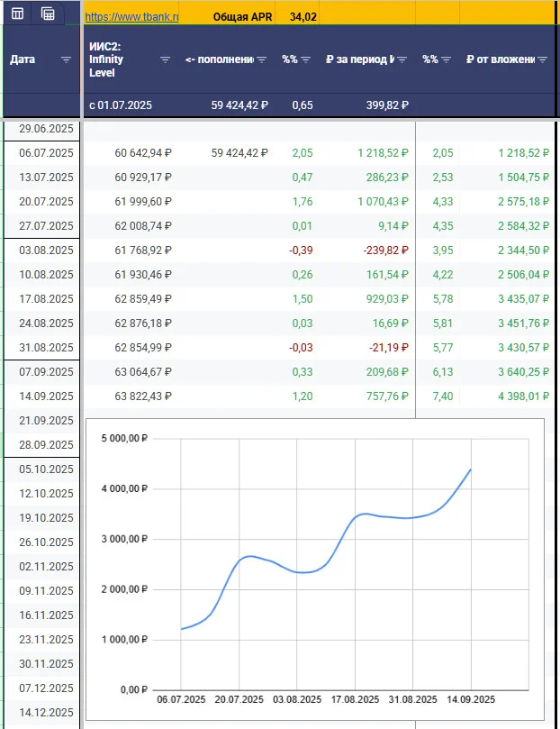Open the filter on ₽ за период column
This screenshot has width=560, height=729.
pos(402,59)
